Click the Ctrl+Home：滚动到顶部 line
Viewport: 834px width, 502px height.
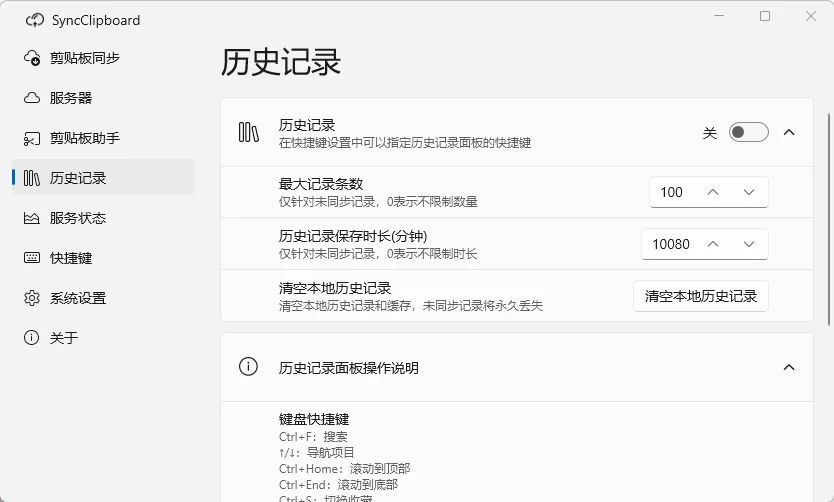click(x=344, y=468)
